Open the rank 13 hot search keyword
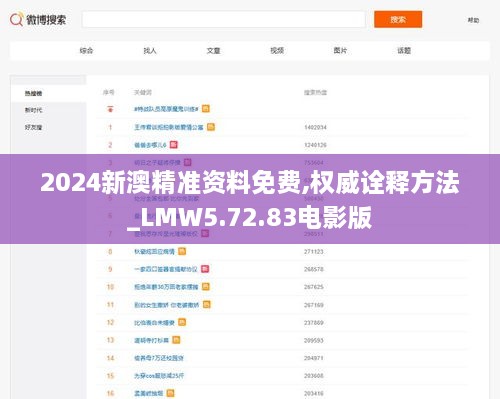 pos(151,340)
